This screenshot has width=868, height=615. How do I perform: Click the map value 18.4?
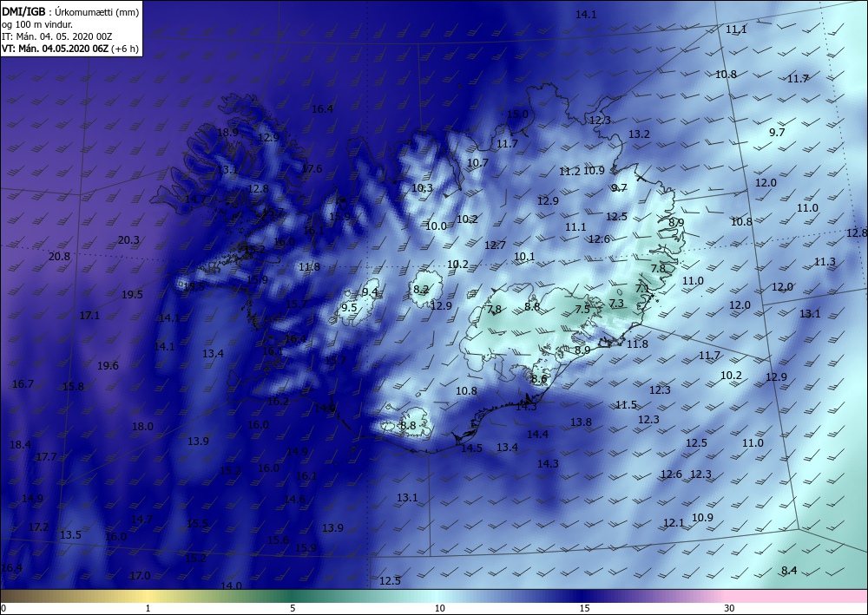(x=20, y=445)
